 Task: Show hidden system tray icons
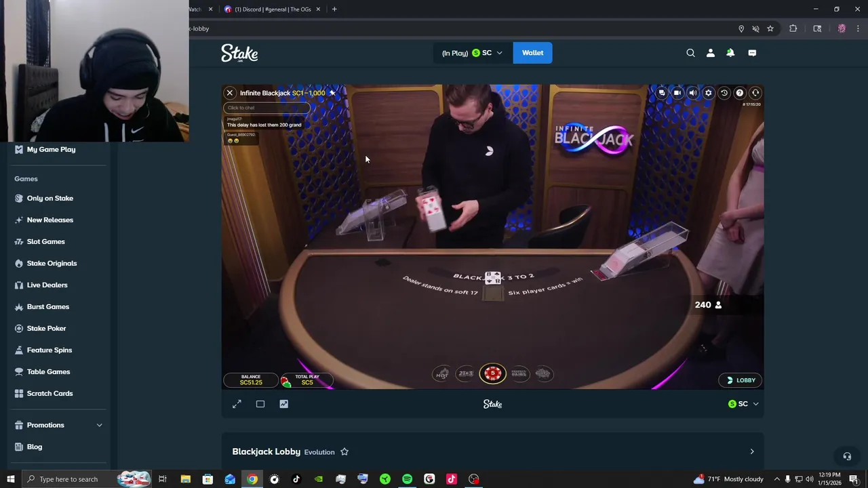click(776, 479)
